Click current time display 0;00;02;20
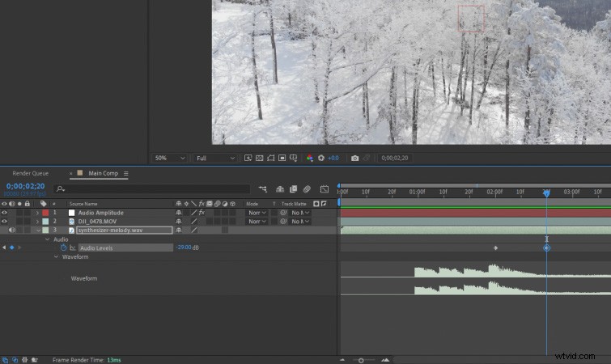 pyautogui.click(x=25, y=186)
